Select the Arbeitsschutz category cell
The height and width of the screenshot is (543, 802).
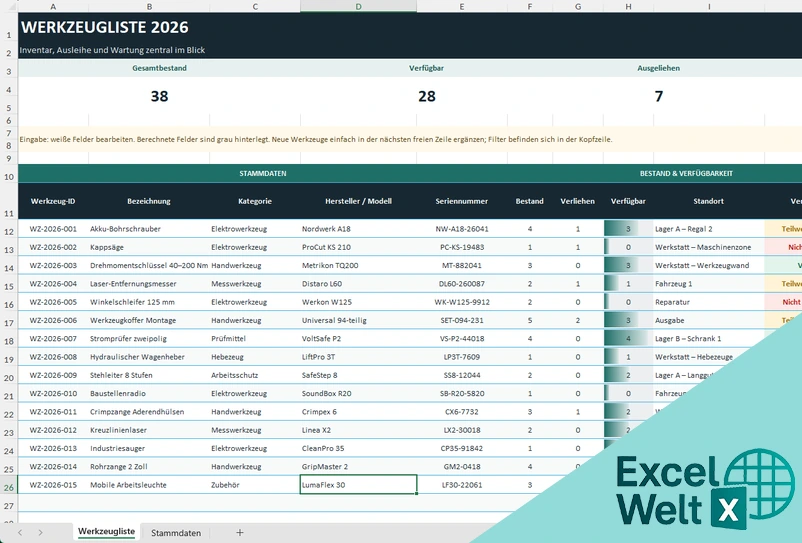pyautogui.click(x=255, y=375)
